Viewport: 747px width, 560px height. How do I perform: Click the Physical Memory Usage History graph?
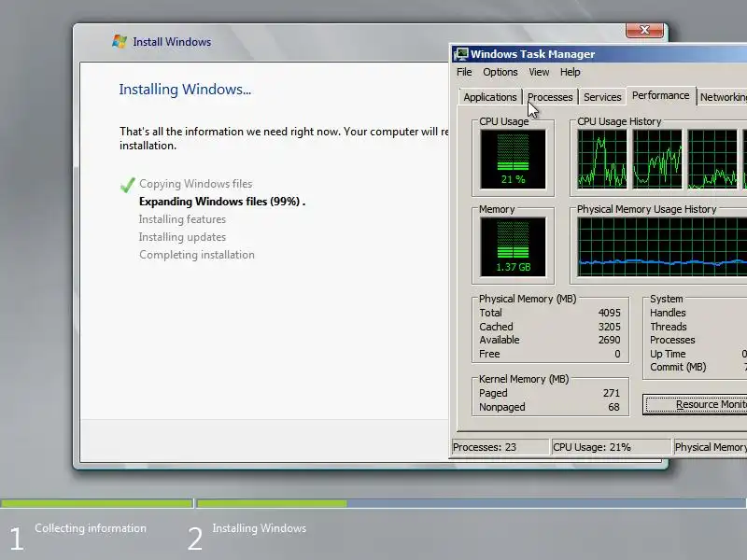coord(662,247)
